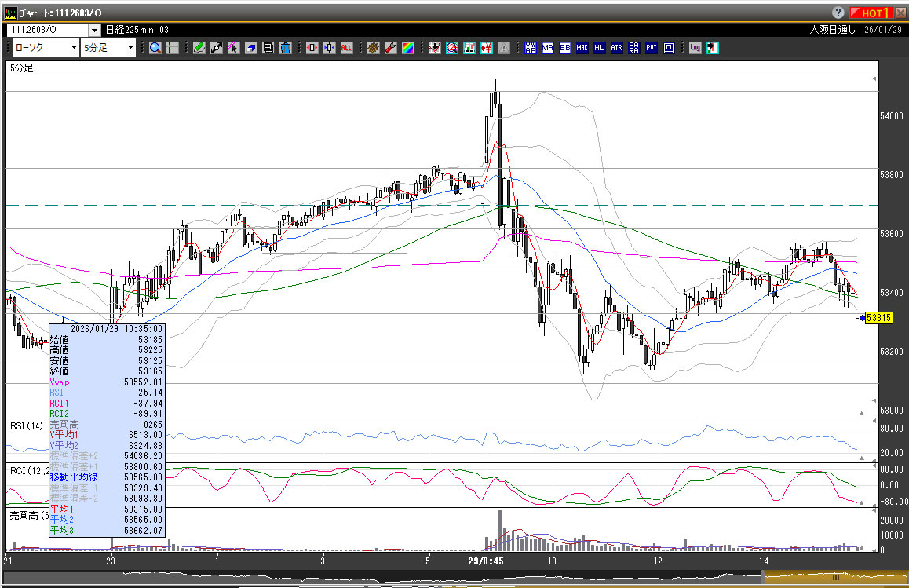909x588 pixels.
Task: Click the trash can delete icon
Action: [x=286, y=48]
